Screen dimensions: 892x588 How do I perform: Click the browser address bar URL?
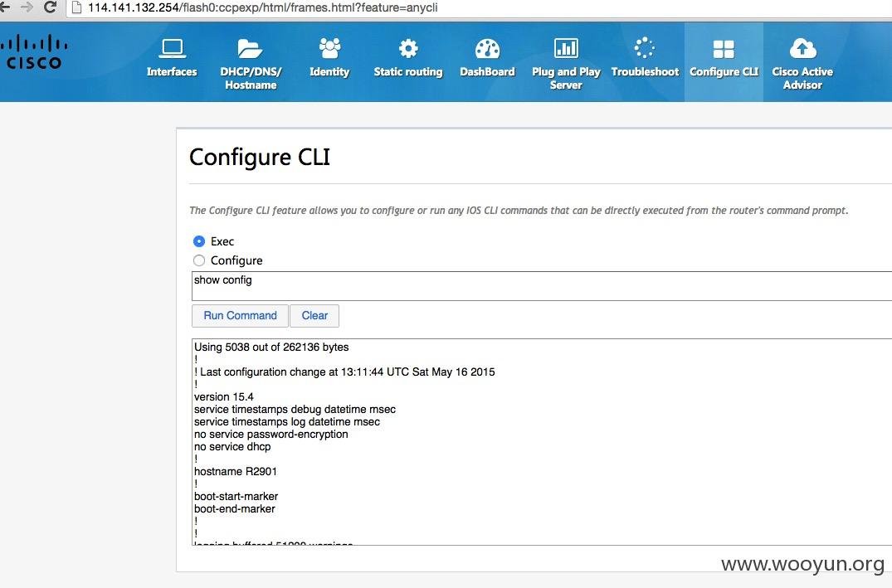tap(263, 7)
